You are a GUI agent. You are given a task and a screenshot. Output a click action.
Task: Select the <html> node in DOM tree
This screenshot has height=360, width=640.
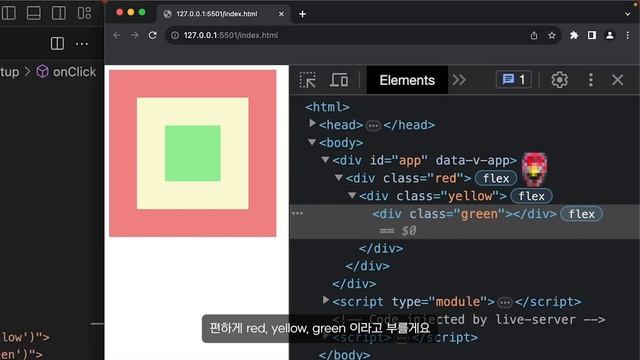click(x=327, y=107)
